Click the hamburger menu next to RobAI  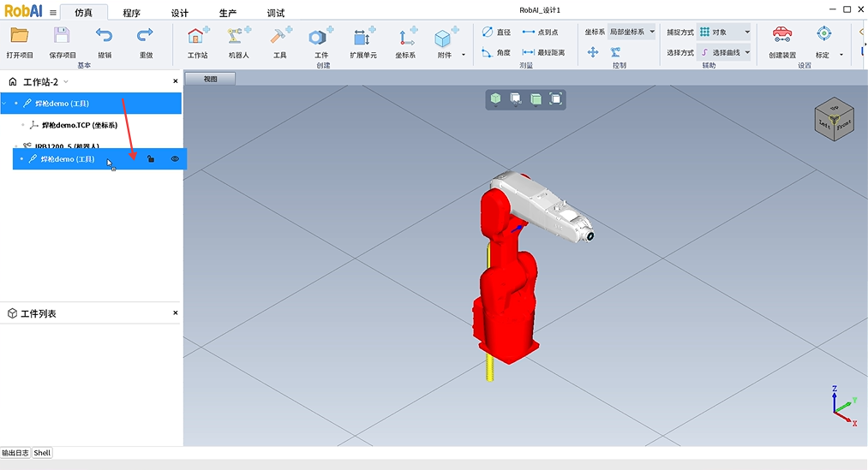53,12
